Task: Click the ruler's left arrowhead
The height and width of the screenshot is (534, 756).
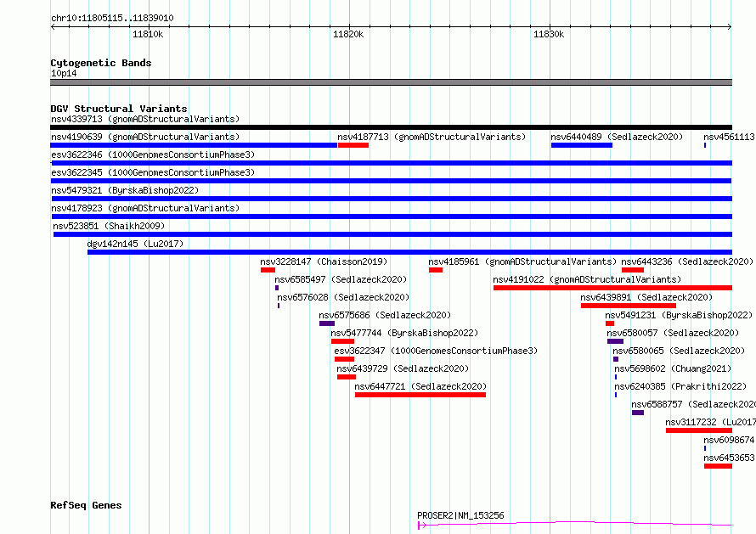Action: 53,27
